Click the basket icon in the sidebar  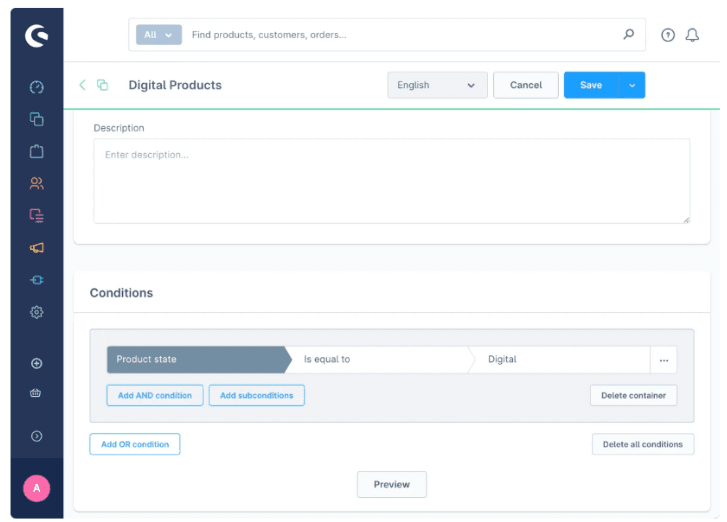[36, 393]
